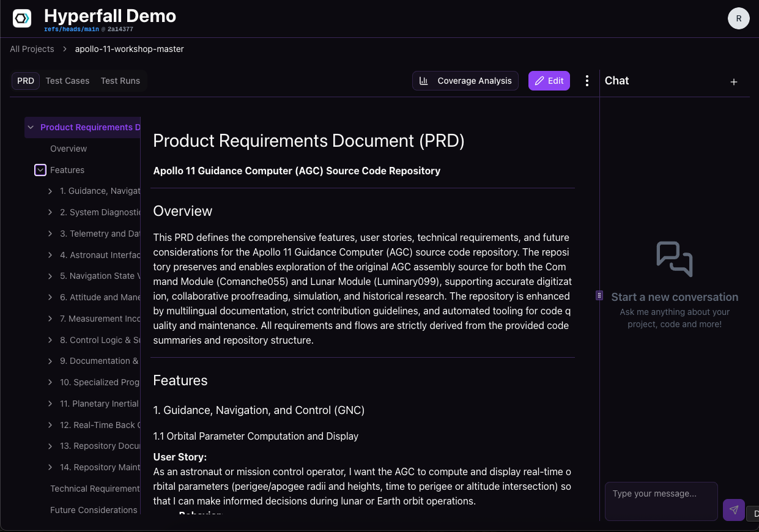This screenshot has width=759, height=532.
Task: Expand 7. Measurement Incorporation tree item
Action: click(x=50, y=319)
